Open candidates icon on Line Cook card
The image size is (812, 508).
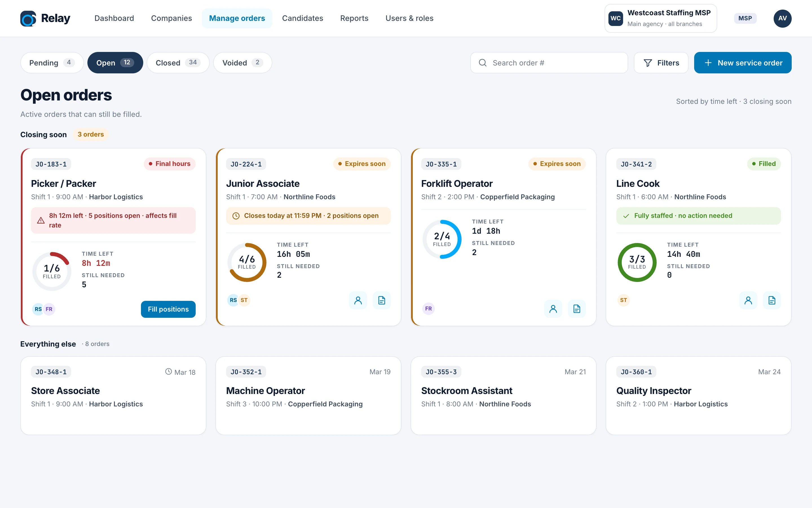pos(748,300)
